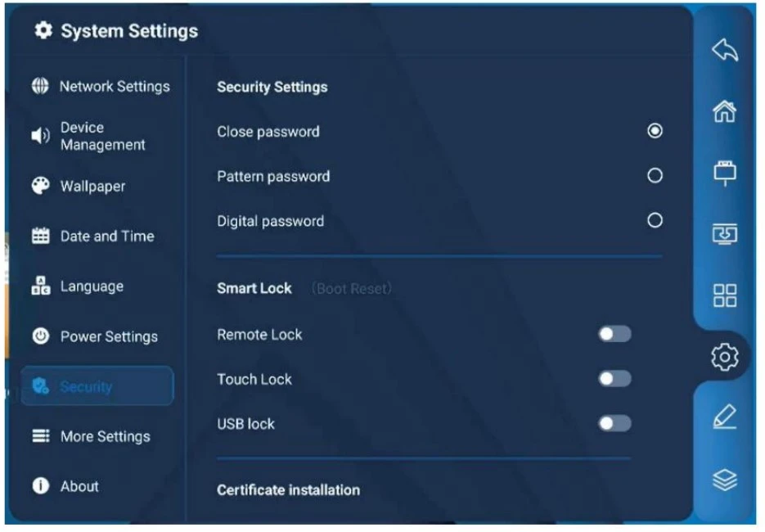Click the shield icon for Security
The width and height of the screenshot is (765, 532).
pyautogui.click(x=40, y=386)
